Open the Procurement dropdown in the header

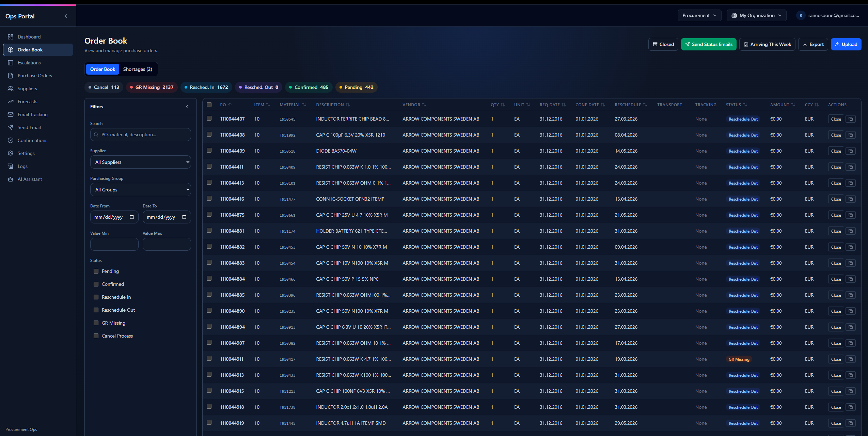[699, 15]
